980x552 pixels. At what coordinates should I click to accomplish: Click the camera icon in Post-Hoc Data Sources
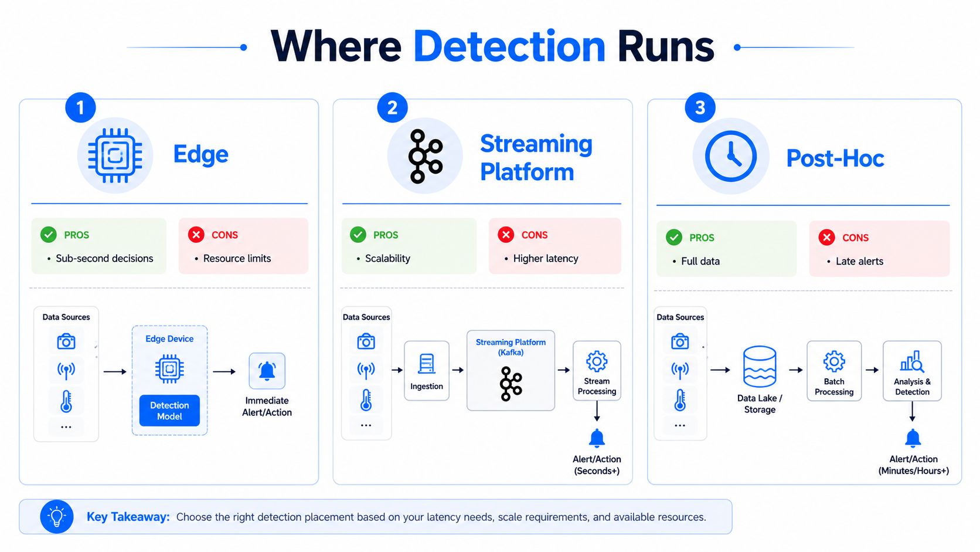(x=680, y=341)
